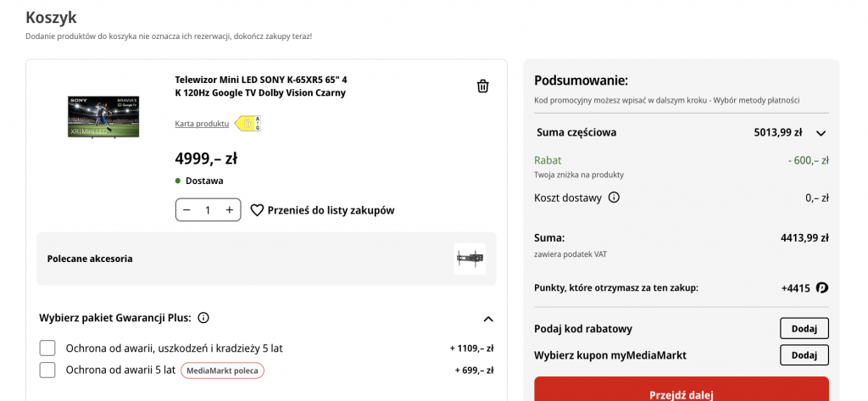
Task: Click the heart icon to save item
Action: click(257, 210)
